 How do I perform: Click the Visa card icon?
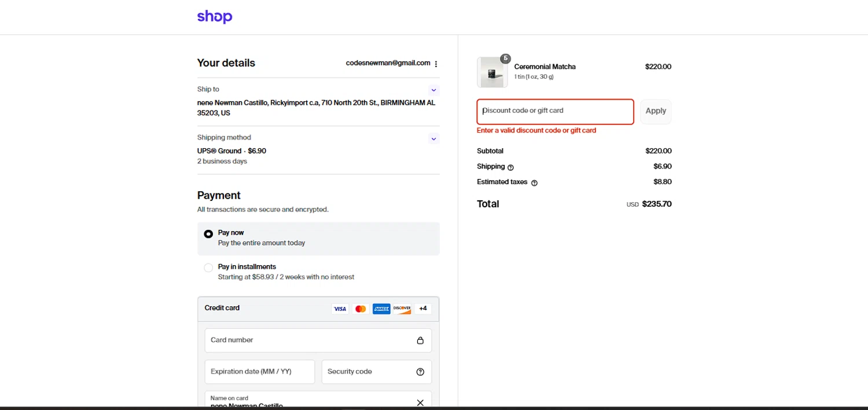pyautogui.click(x=340, y=309)
